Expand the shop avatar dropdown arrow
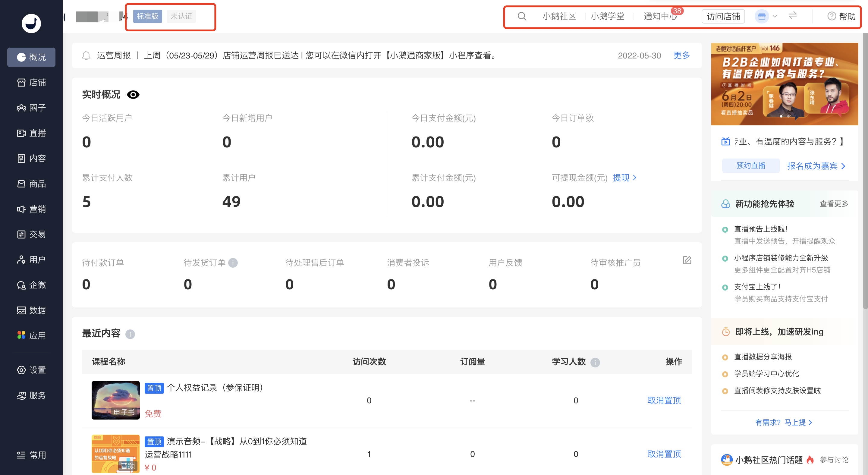 click(775, 16)
